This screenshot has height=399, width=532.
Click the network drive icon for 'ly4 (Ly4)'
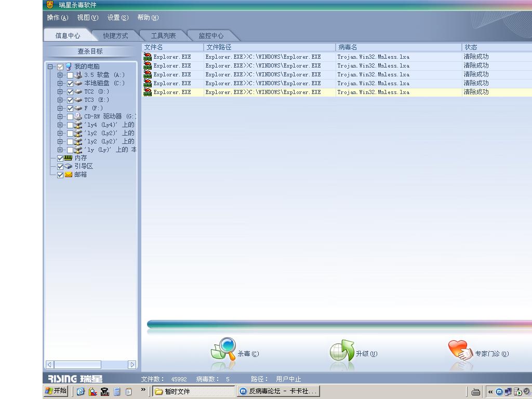coord(78,125)
